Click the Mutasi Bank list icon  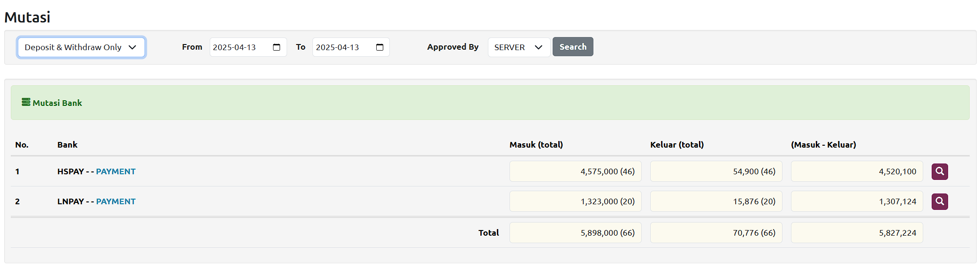point(26,102)
